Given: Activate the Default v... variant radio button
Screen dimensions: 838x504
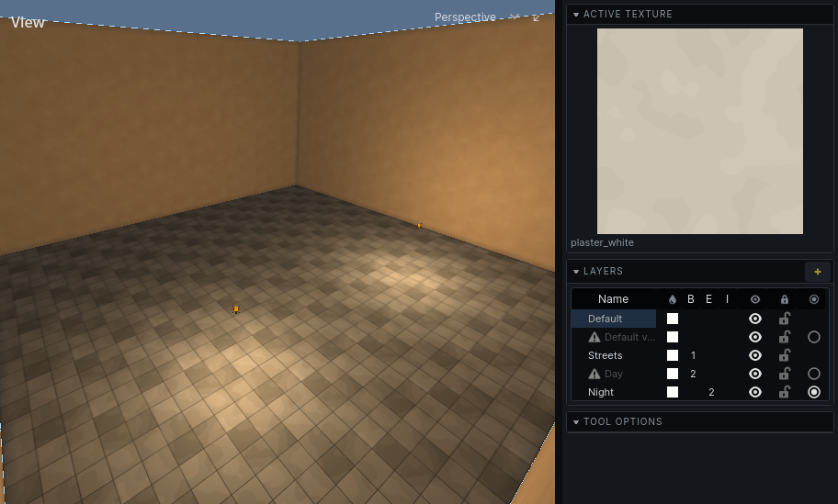Looking at the screenshot, I should pos(814,337).
